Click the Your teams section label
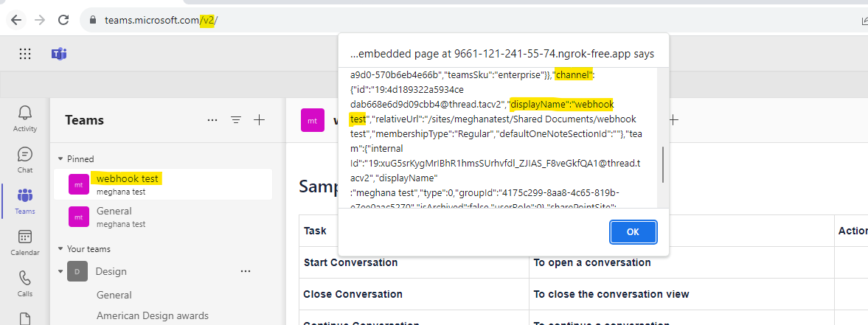 point(88,249)
